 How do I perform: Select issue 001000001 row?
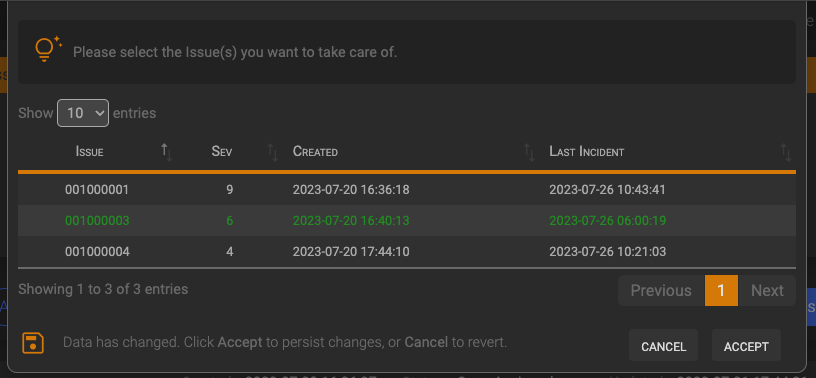click(407, 190)
